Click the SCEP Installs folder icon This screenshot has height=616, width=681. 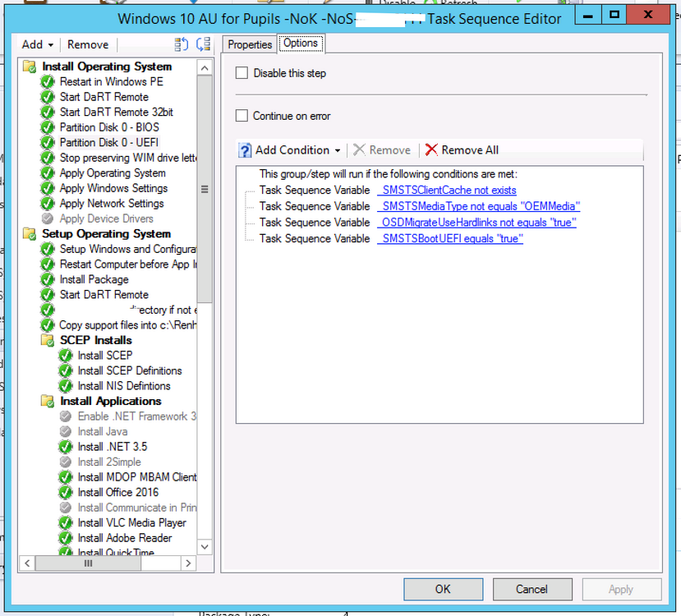coord(48,340)
